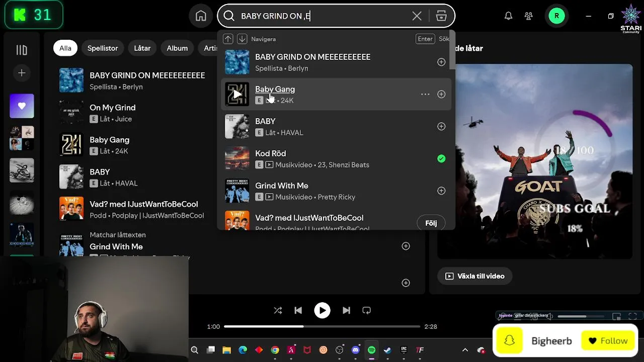
Task: Open Friend Activity icon
Action: (528, 16)
